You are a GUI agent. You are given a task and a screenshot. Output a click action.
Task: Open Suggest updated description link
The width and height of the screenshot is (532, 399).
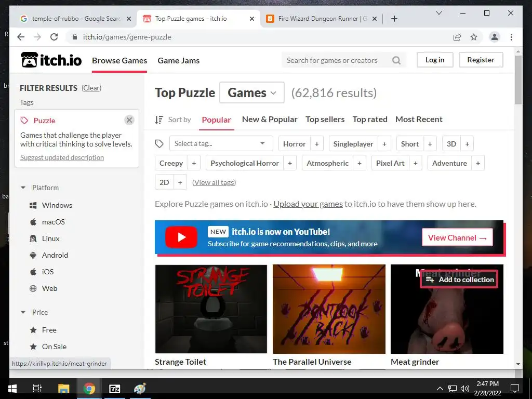[x=62, y=157]
